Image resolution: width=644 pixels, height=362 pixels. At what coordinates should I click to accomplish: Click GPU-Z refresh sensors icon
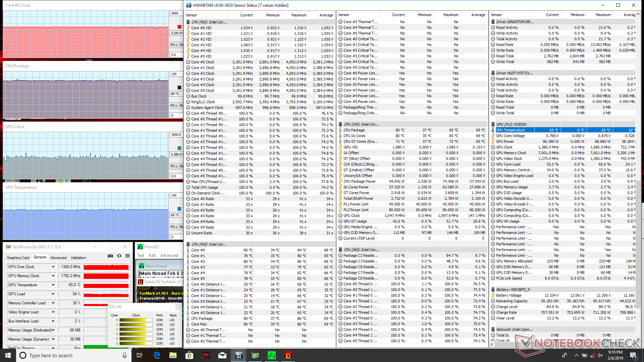click(119, 256)
